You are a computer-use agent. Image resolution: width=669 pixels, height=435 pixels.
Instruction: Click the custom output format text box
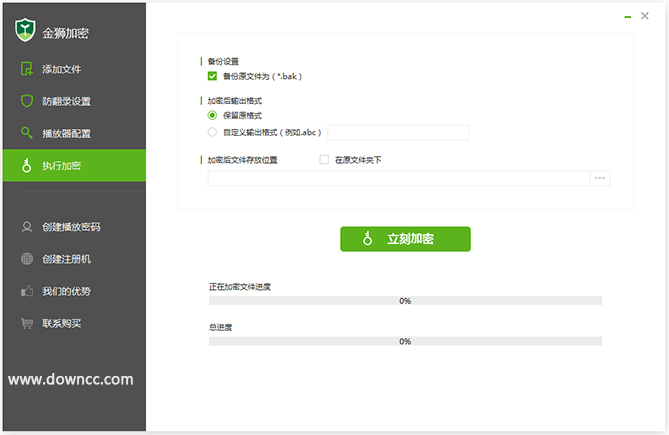(x=397, y=132)
